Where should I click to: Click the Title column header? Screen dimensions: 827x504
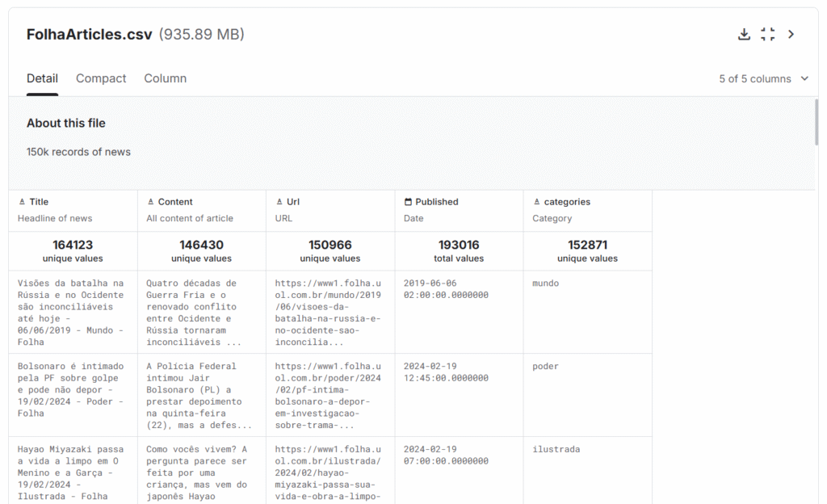click(x=39, y=202)
